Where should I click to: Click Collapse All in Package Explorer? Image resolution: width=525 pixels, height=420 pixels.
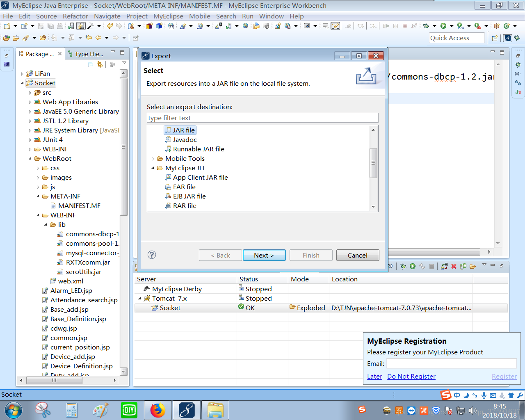(x=91, y=64)
